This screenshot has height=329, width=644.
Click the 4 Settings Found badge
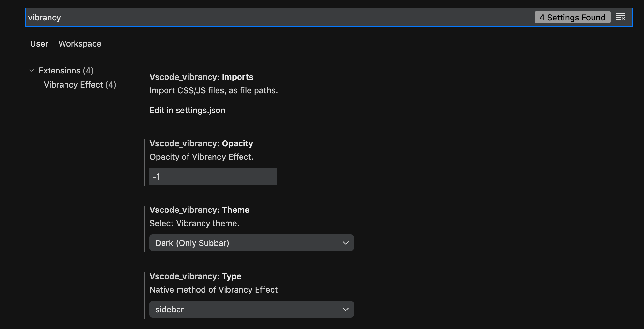pyautogui.click(x=572, y=17)
